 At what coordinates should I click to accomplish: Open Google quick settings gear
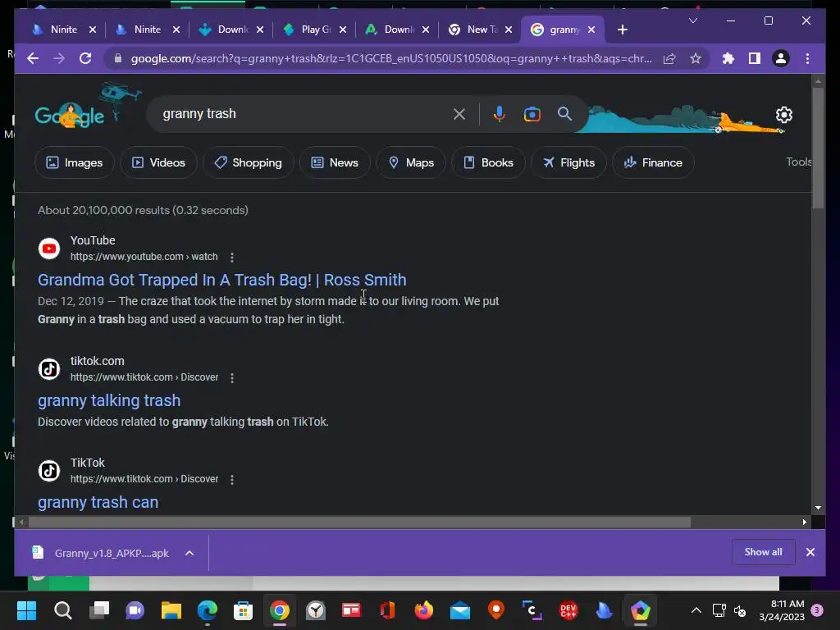coord(783,115)
